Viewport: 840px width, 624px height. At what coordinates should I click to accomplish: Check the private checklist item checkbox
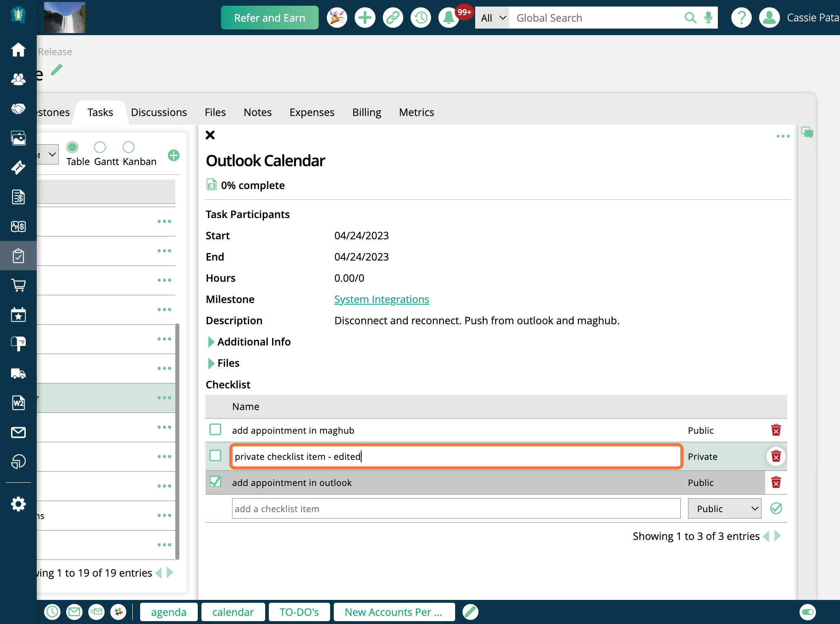point(215,456)
